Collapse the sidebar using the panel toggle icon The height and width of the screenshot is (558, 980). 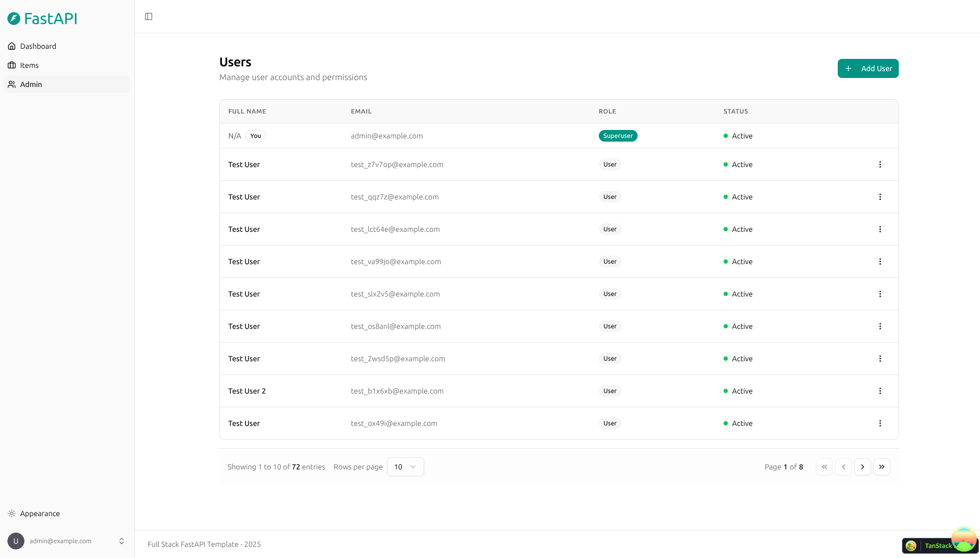click(148, 16)
